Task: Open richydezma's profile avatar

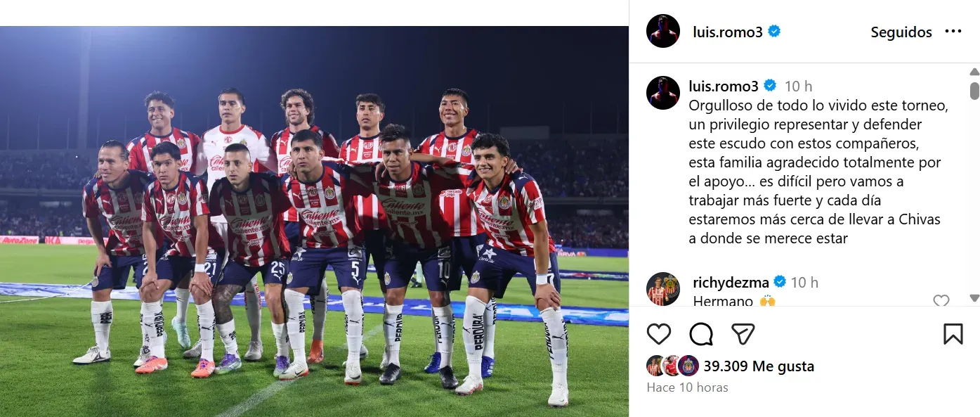Action: click(x=663, y=289)
